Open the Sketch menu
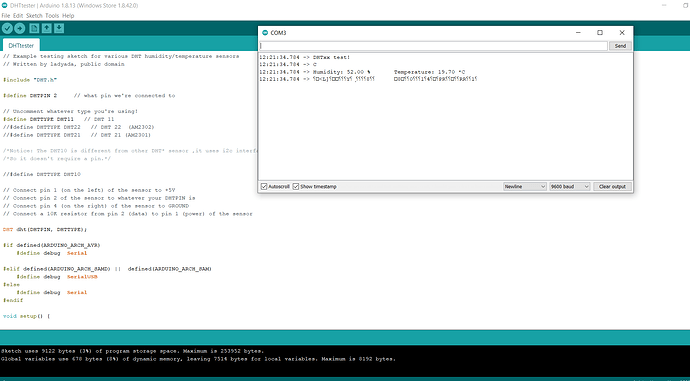Viewport: 690px width, 381px height. click(34, 15)
